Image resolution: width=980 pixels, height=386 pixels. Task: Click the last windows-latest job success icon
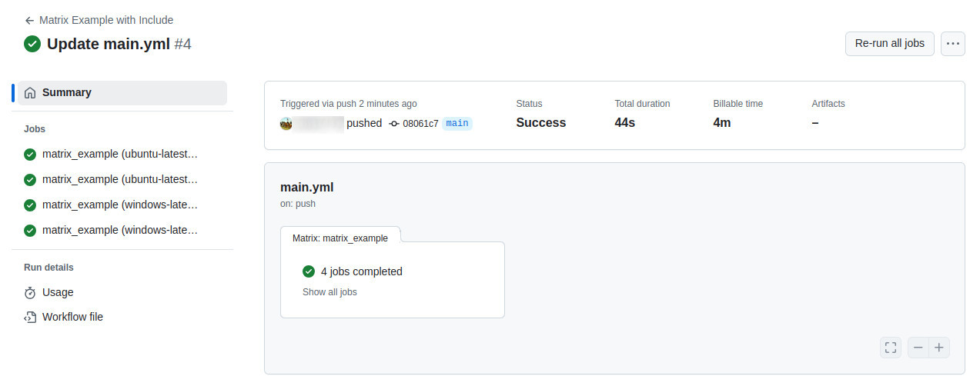point(30,231)
